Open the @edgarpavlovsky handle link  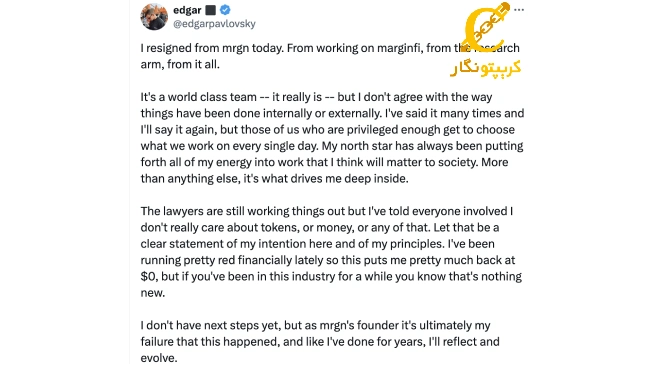point(214,24)
